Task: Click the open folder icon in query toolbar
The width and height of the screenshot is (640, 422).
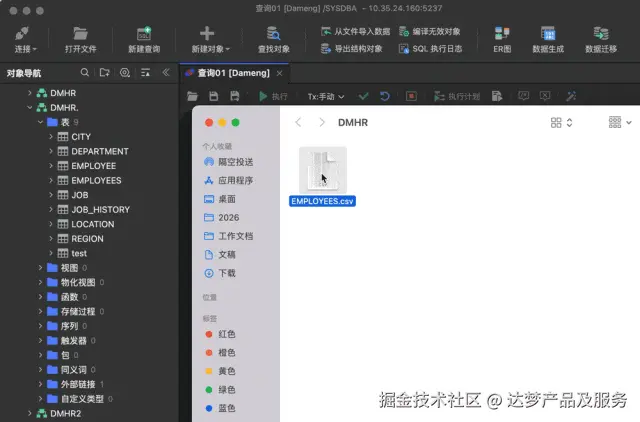Action: click(x=192, y=96)
